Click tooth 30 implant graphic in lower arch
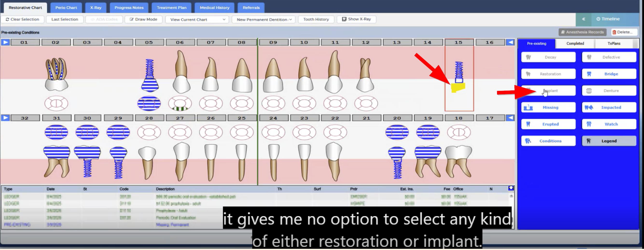 point(87,161)
